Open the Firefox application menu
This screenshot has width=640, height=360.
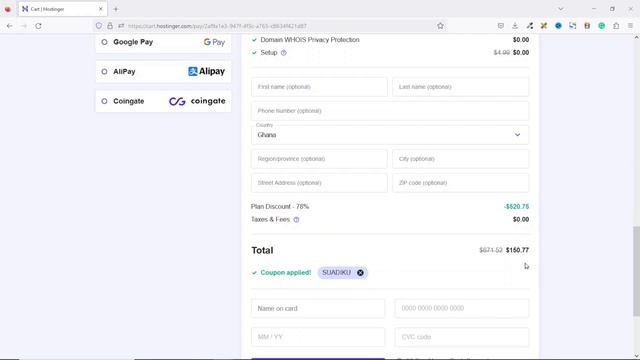[x=630, y=26]
